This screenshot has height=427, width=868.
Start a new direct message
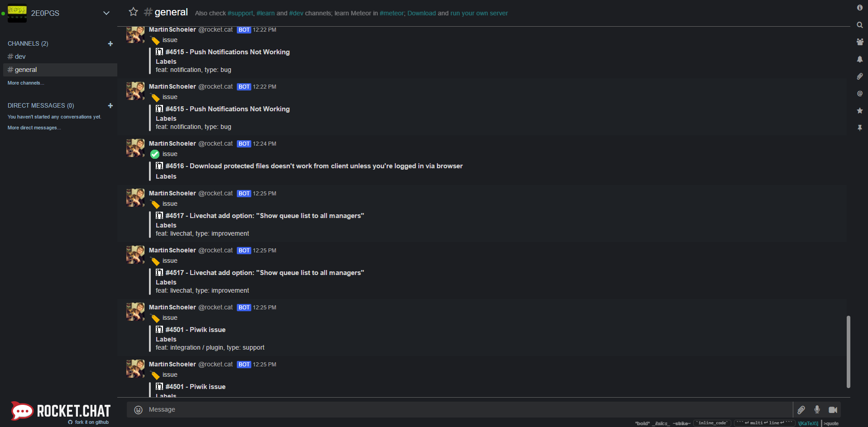110,105
